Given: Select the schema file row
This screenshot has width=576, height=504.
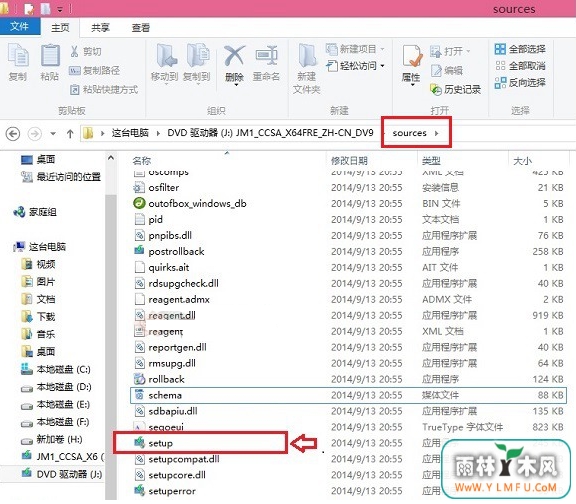Looking at the screenshot, I should (348, 395).
